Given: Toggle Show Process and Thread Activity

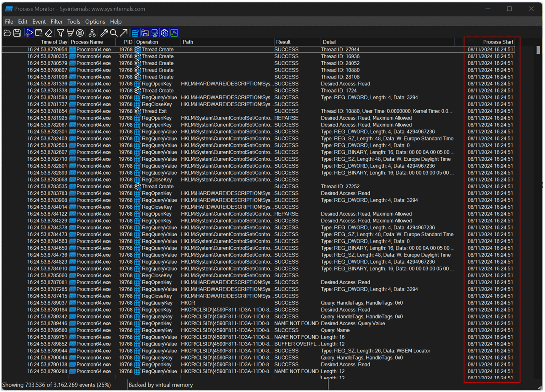Looking at the screenshot, I should click(x=165, y=33).
